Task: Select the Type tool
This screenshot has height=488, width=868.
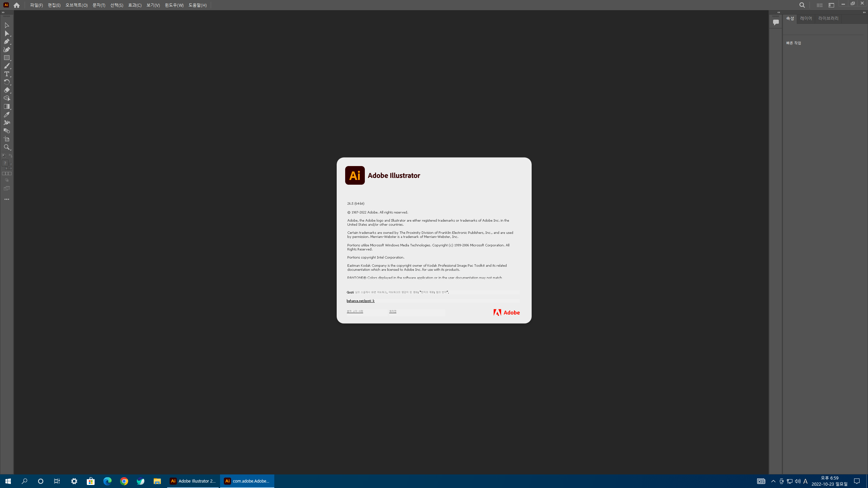Action: click(6, 74)
